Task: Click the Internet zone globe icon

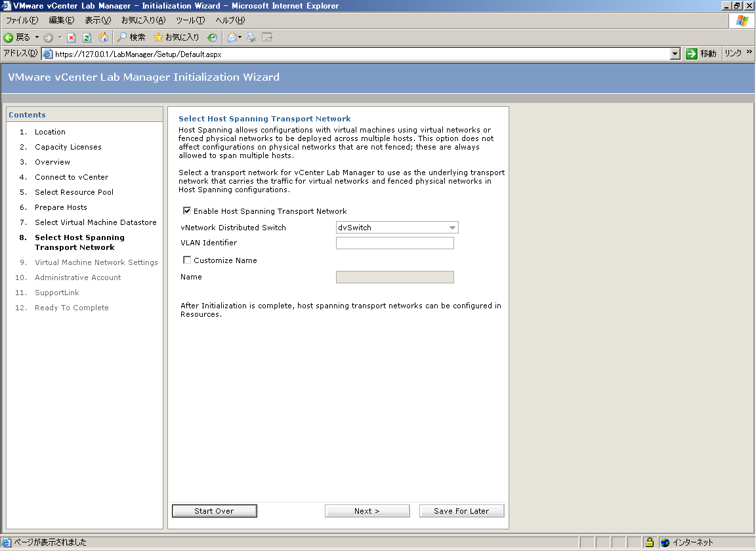Action: pyautogui.click(x=665, y=542)
